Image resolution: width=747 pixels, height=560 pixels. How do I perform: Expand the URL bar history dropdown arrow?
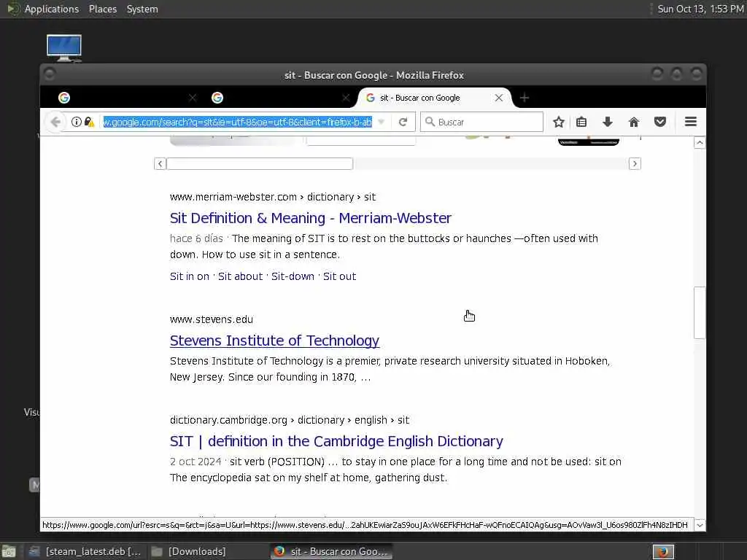(x=381, y=122)
